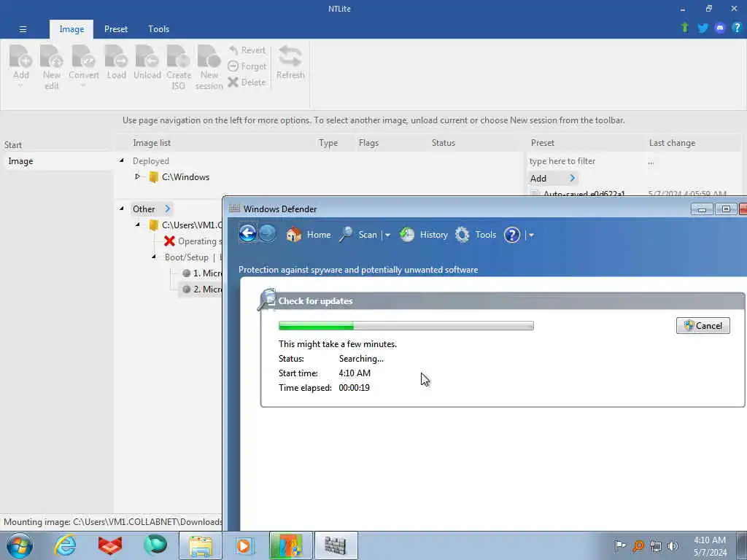Click the Refresh toolbar icon
747x560 pixels.
click(x=290, y=62)
